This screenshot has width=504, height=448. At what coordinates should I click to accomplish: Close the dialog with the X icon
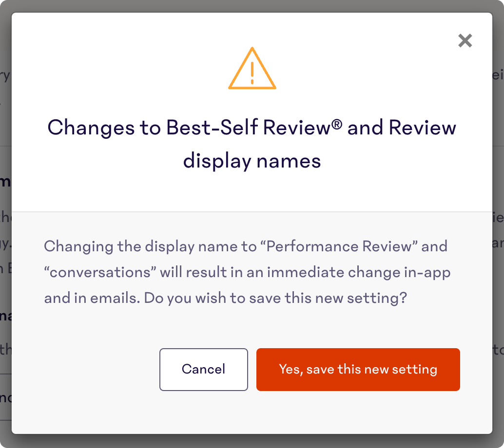click(465, 41)
